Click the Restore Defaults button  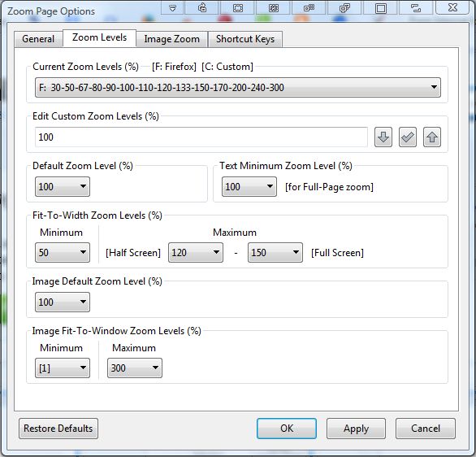tap(58, 429)
